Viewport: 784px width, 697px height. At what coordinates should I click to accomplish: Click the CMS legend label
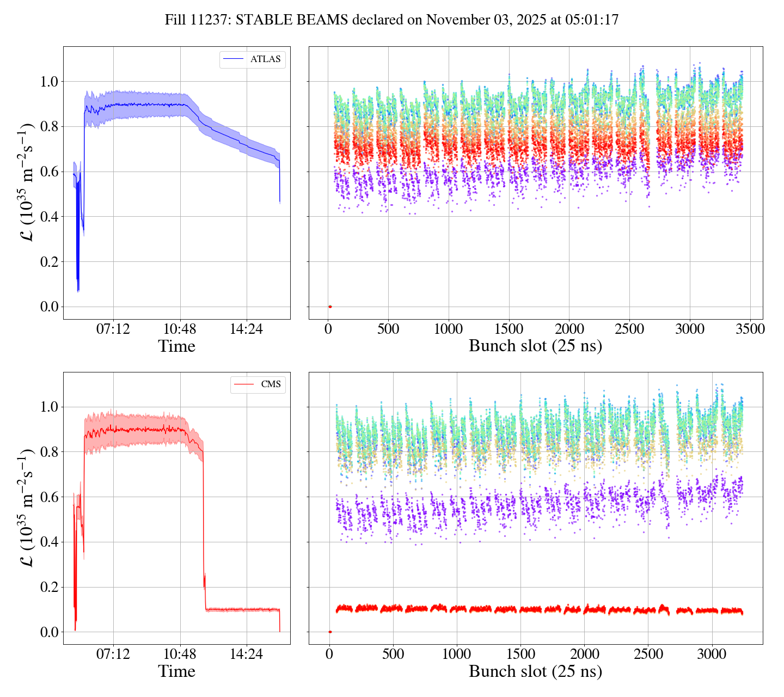point(271,384)
